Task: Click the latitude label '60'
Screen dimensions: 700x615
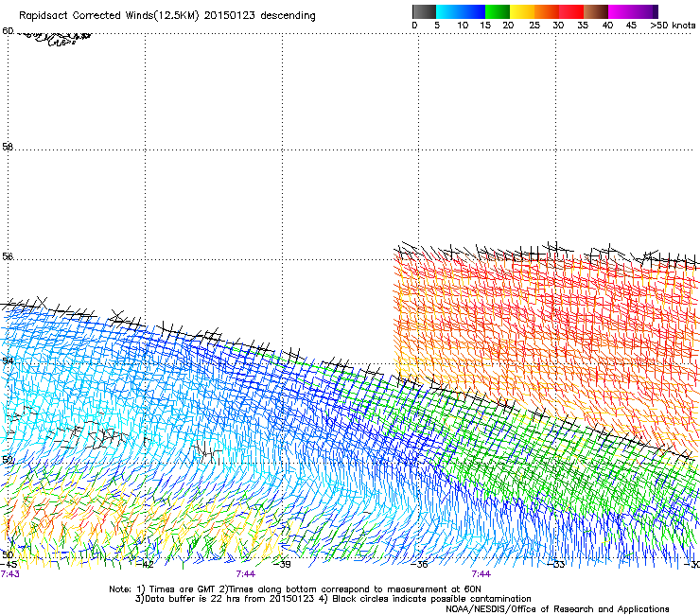Action: click(8, 31)
